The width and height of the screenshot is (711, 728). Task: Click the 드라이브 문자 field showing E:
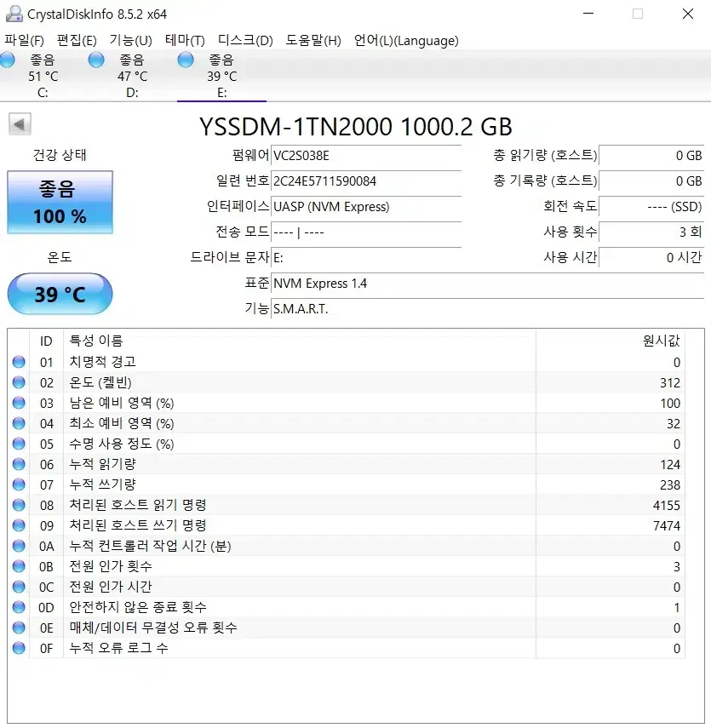pos(366,258)
